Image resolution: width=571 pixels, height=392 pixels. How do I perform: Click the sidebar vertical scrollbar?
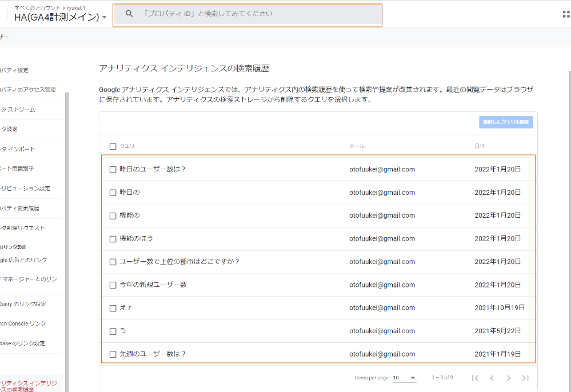coord(67,242)
